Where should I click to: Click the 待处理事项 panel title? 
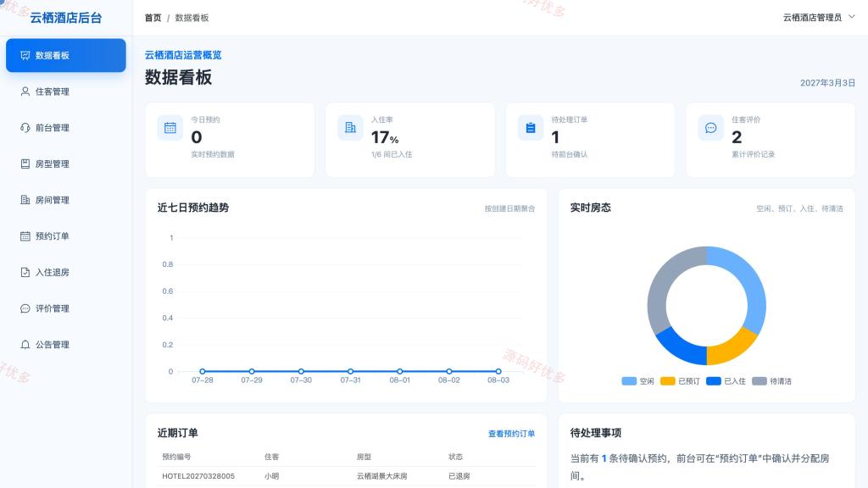[596, 433]
